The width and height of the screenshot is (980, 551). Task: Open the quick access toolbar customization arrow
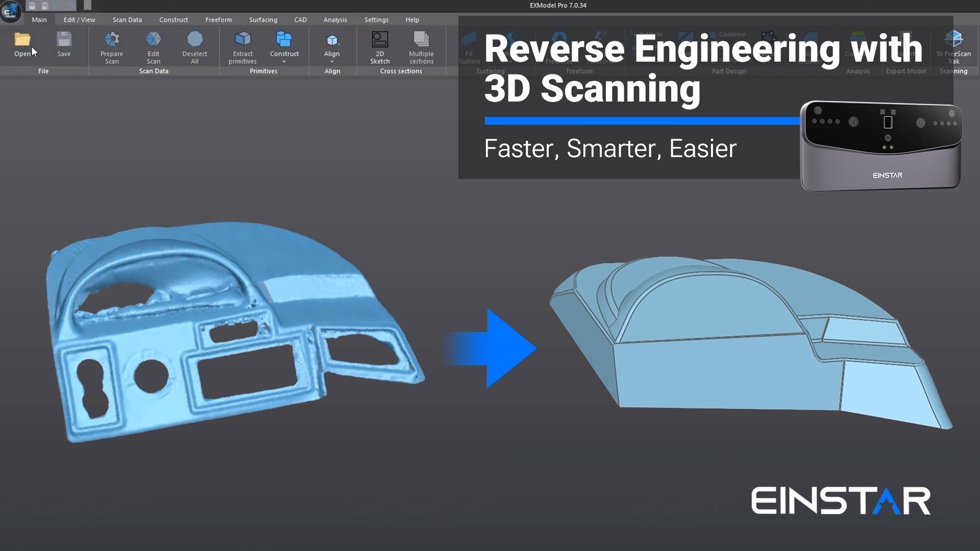87,5
